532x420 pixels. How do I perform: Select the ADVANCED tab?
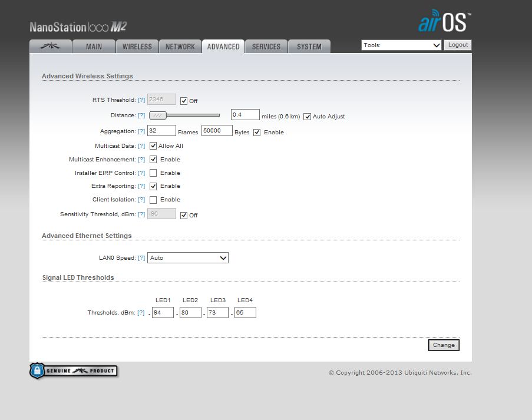pos(223,47)
